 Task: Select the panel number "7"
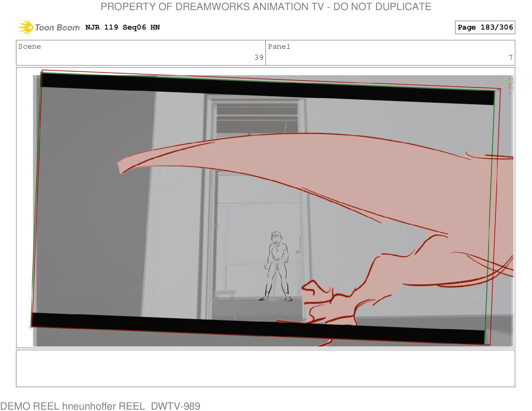pos(511,57)
